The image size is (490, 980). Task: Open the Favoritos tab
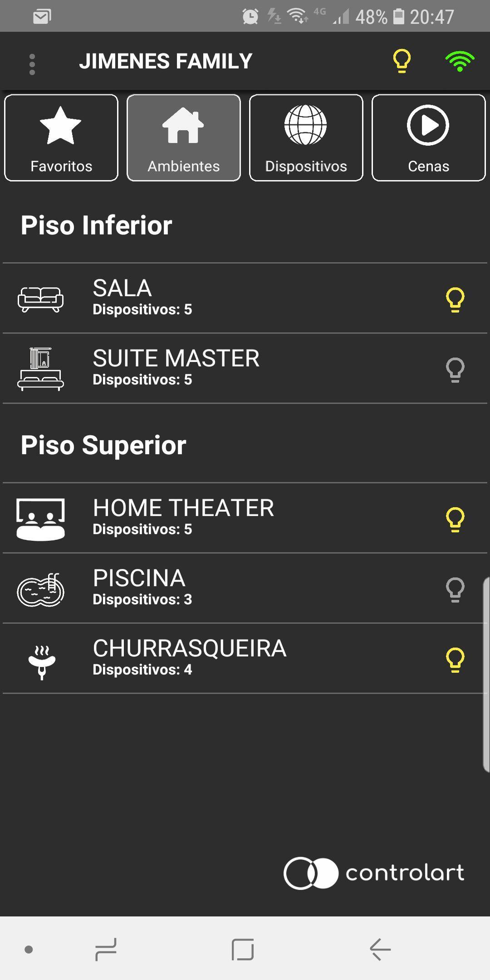click(x=61, y=138)
